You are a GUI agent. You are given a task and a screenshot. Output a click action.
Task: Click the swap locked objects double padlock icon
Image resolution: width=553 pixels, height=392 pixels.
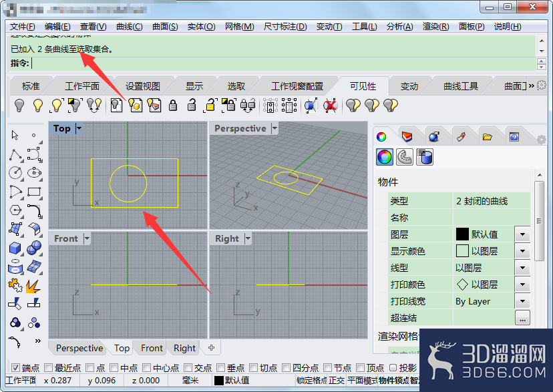tap(248, 106)
